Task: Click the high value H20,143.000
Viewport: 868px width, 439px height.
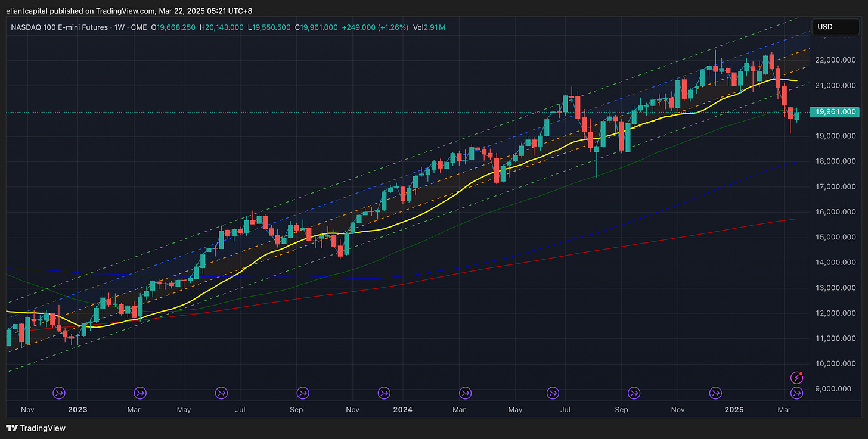Action: [x=222, y=27]
